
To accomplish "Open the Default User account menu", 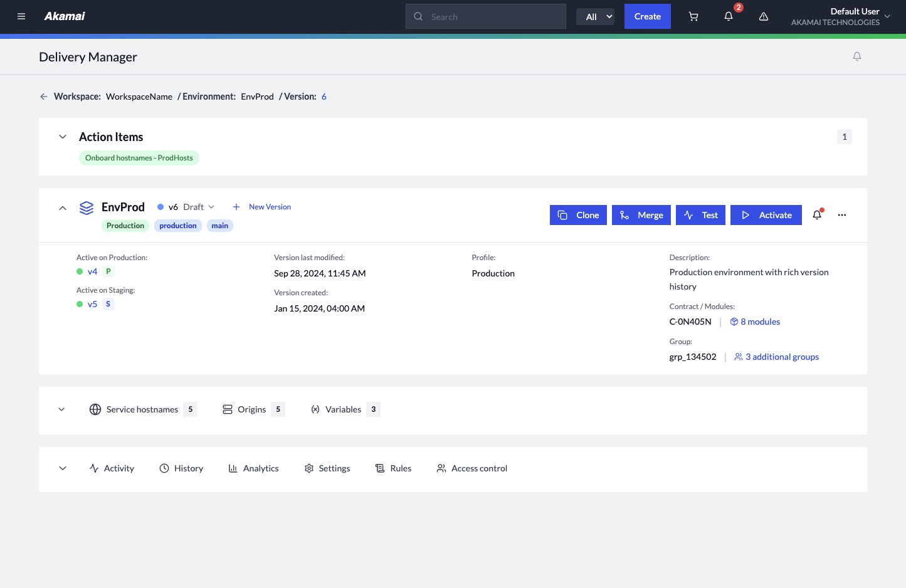I will (x=840, y=16).
